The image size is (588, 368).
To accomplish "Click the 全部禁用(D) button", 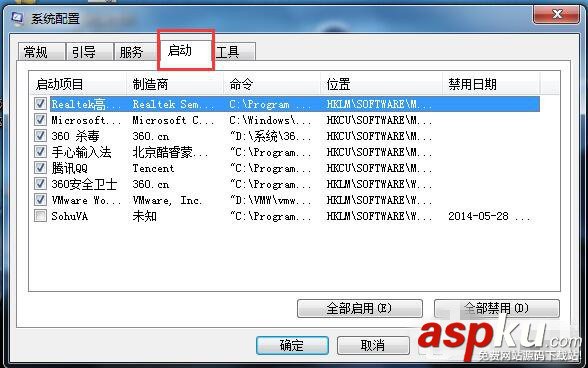I will click(x=496, y=308).
